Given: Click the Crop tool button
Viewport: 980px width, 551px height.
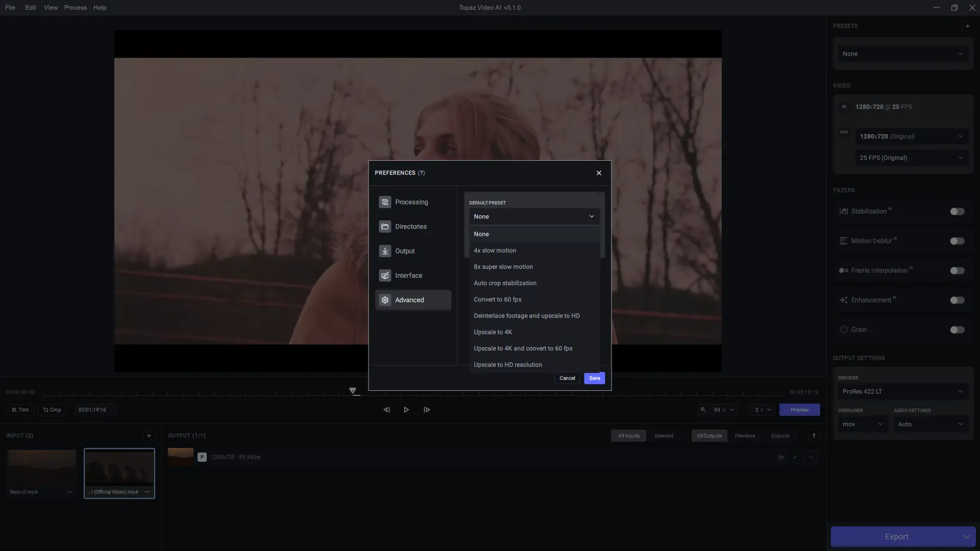Looking at the screenshot, I should (x=52, y=410).
